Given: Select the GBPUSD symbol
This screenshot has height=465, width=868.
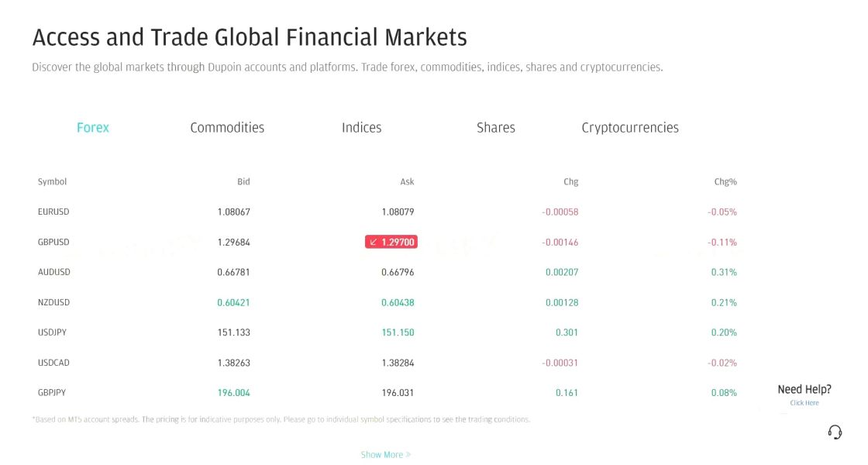Looking at the screenshot, I should (53, 242).
